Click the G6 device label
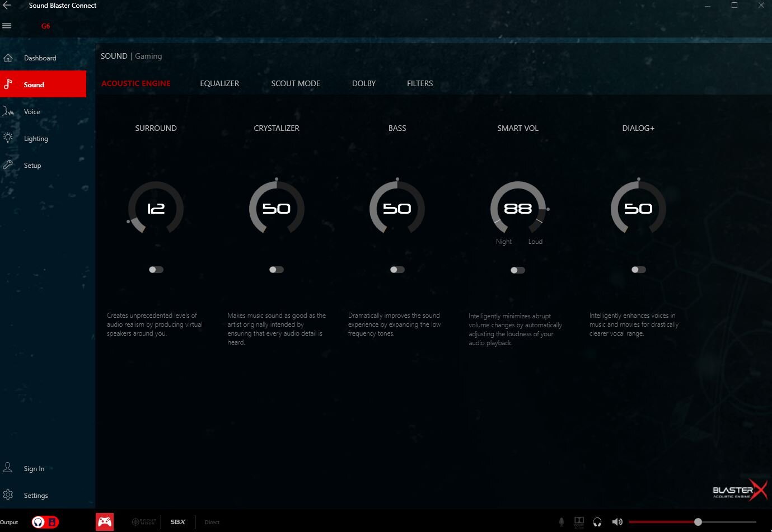This screenshot has width=772, height=532. (46, 26)
